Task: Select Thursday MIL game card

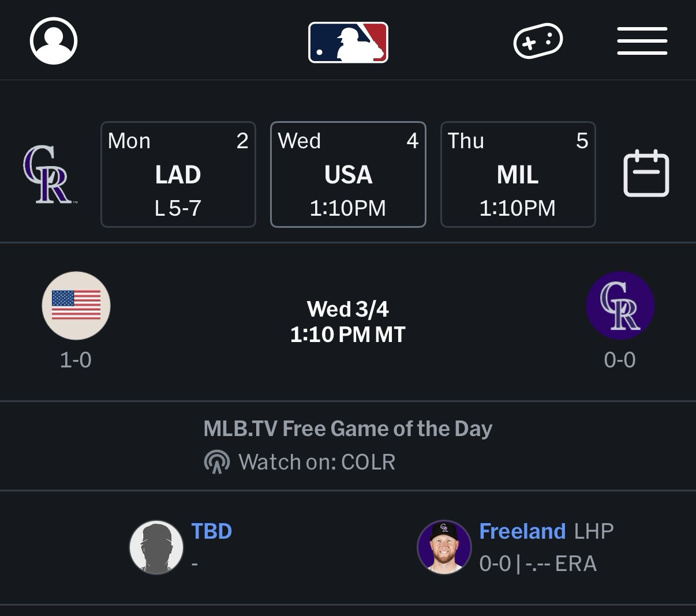Action: click(518, 175)
